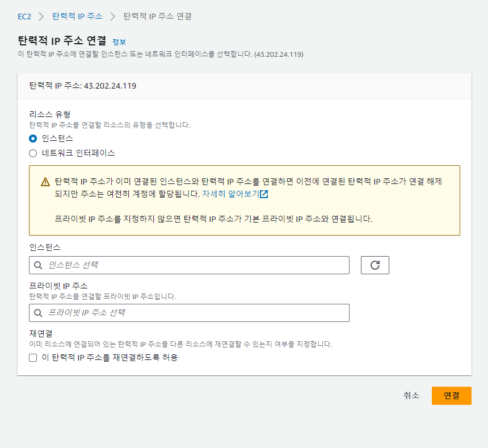This screenshot has width=488, height=448.
Task: Click the warning triangle icon in alert box
Action: click(45, 182)
